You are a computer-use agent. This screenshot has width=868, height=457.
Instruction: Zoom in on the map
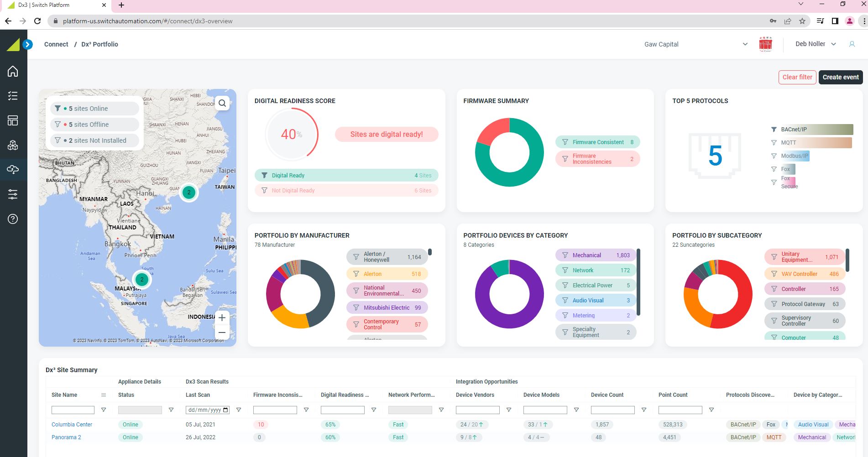click(x=222, y=317)
